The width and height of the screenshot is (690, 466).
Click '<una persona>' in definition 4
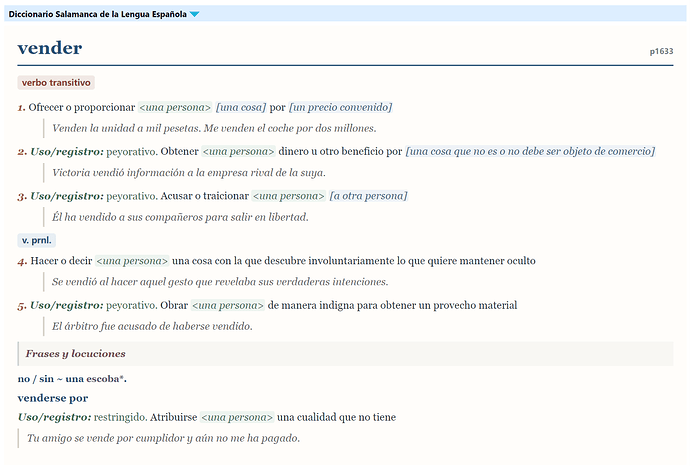click(x=132, y=261)
